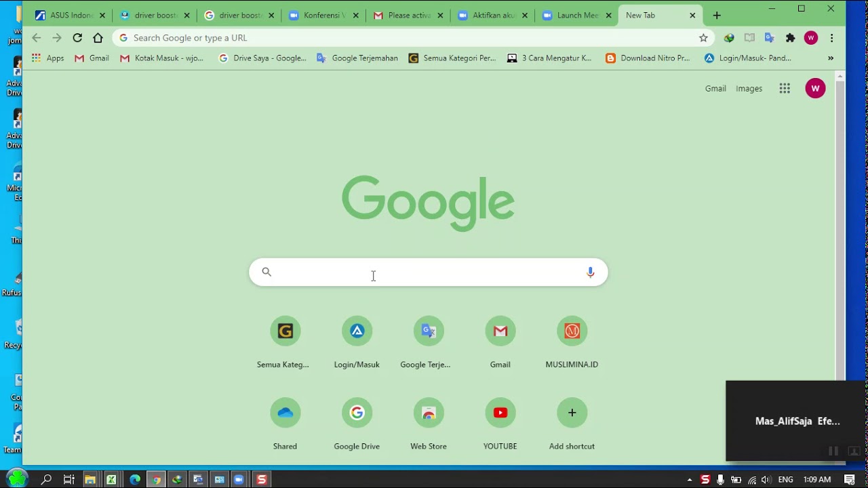The width and height of the screenshot is (868, 488).
Task: Open the Google Translate extension icon
Action: point(770,38)
